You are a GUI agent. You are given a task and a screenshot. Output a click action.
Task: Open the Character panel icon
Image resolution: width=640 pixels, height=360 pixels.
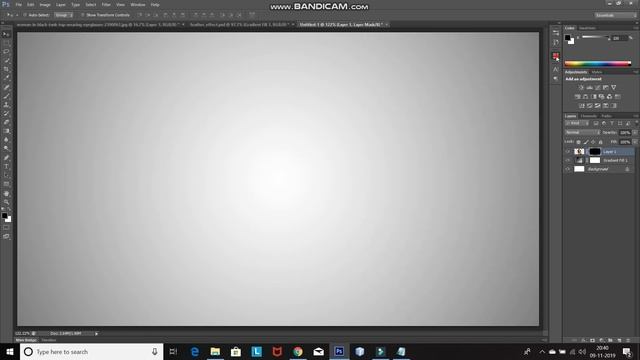point(556,70)
